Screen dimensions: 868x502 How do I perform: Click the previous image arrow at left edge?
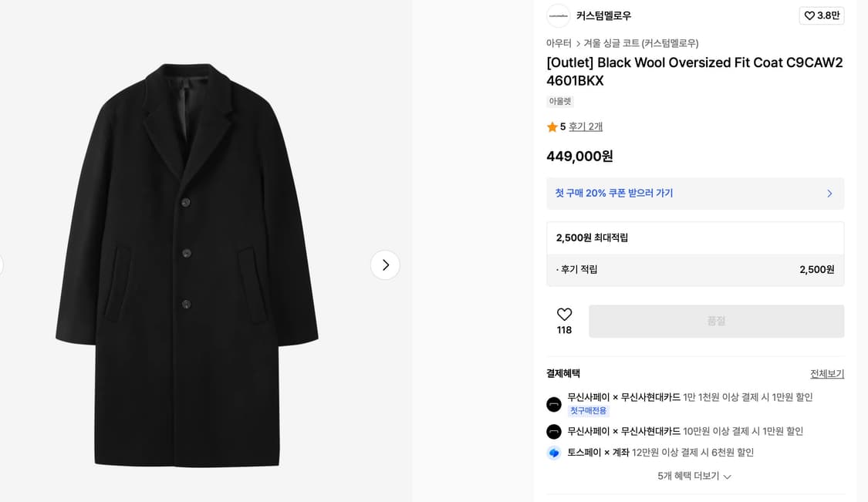2,264
